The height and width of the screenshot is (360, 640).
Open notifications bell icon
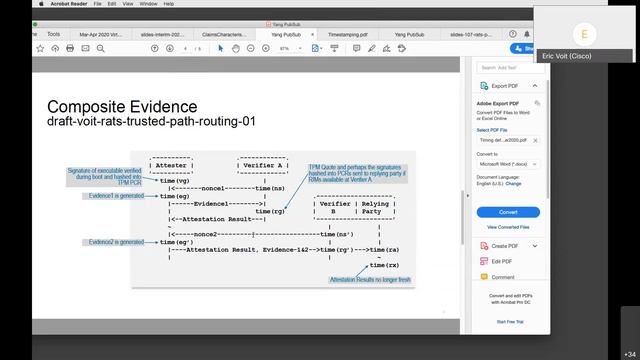click(x=527, y=34)
